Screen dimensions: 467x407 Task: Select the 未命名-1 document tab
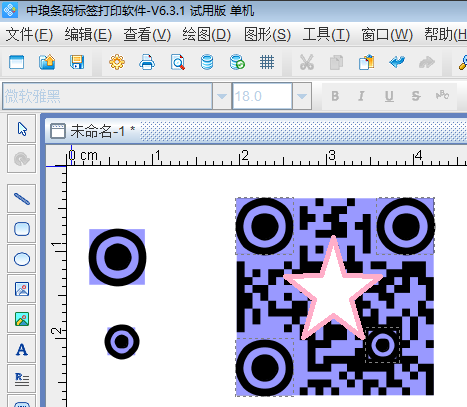[93, 131]
